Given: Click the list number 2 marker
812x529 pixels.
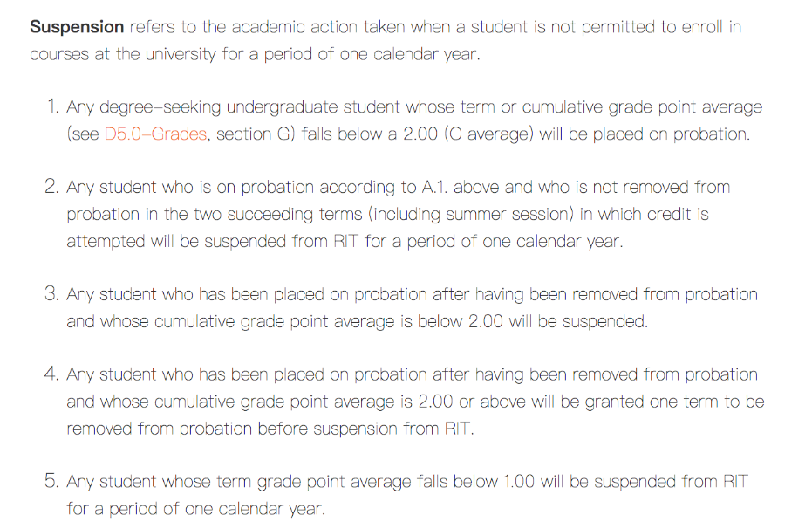Looking at the screenshot, I should pos(51,187).
